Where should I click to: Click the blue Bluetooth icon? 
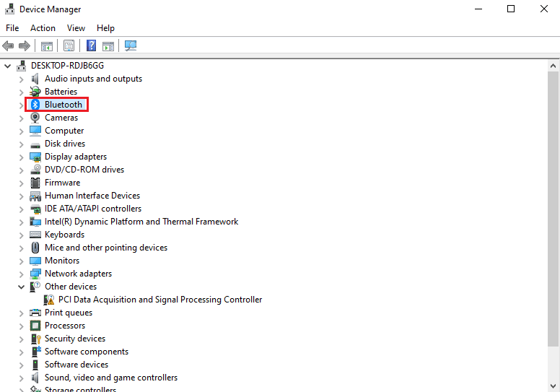click(x=35, y=105)
